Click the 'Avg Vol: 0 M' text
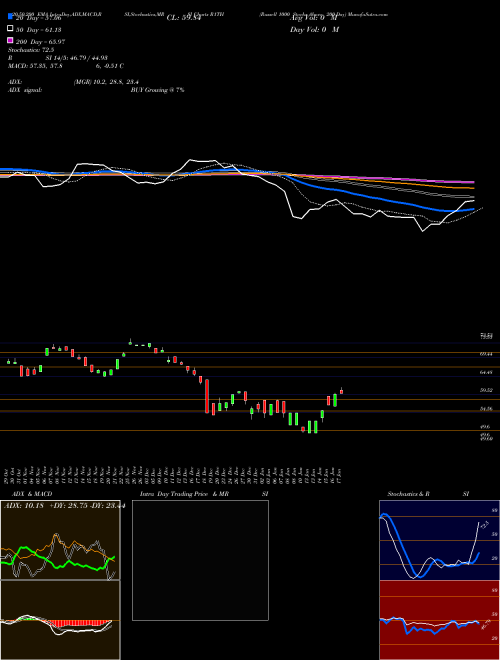500x660 pixels. click(314, 18)
